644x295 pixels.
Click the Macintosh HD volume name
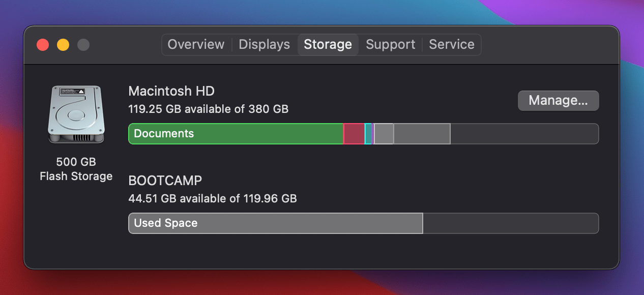coord(171,91)
